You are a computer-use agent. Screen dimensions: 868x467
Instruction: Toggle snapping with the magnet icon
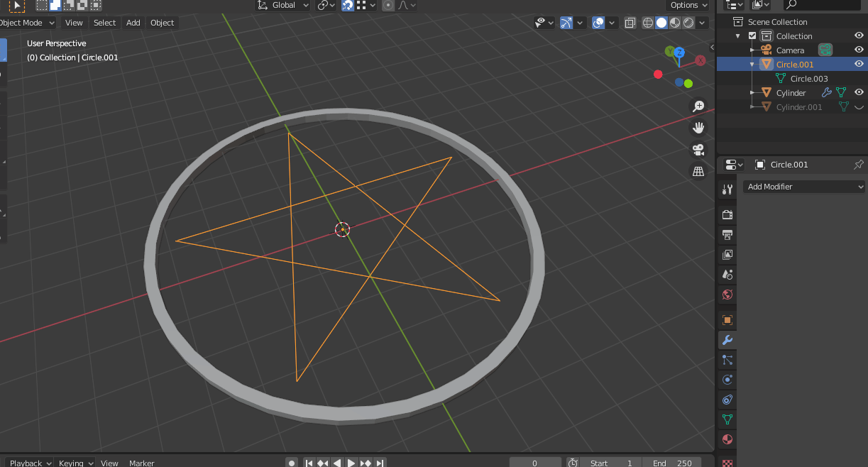pyautogui.click(x=347, y=5)
